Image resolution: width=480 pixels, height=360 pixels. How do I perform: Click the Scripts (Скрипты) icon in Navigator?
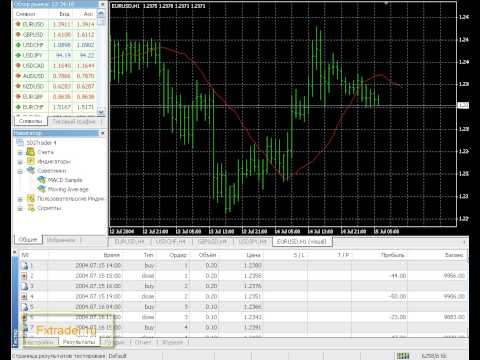pos(31,208)
